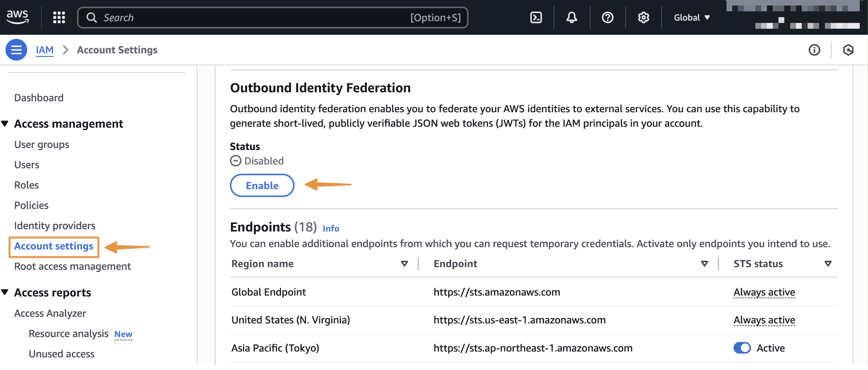The height and width of the screenshot is (370, 868).
Task: Toggle the hamburger navigation menu
Action: [x=16, y=50]
